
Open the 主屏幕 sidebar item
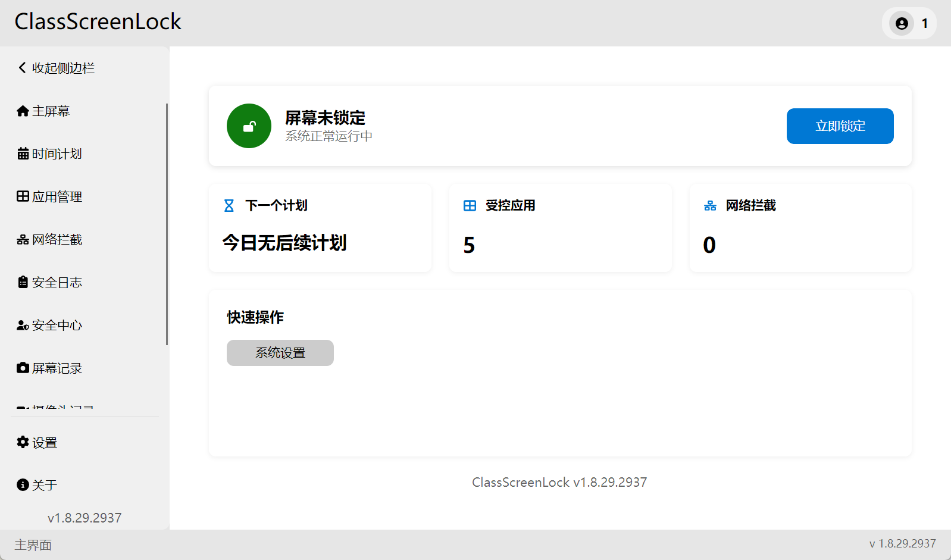click(51, 111)
